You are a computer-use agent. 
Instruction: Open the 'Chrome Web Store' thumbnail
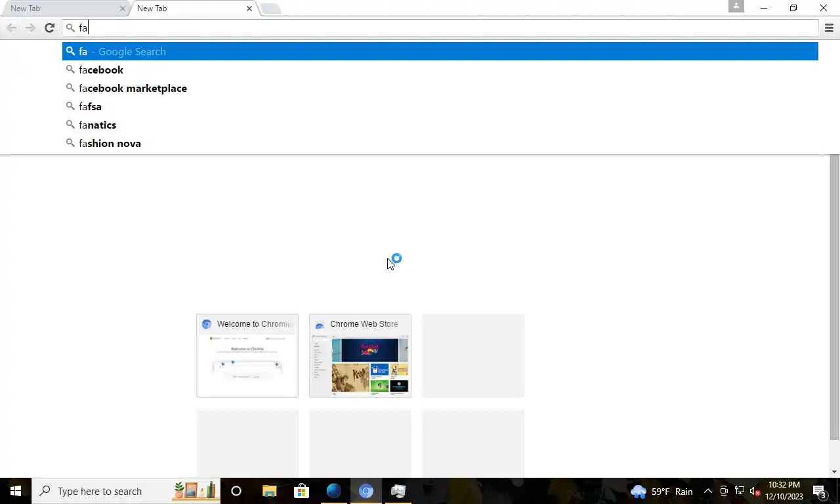pyautogui.click(x=360, y=356)
